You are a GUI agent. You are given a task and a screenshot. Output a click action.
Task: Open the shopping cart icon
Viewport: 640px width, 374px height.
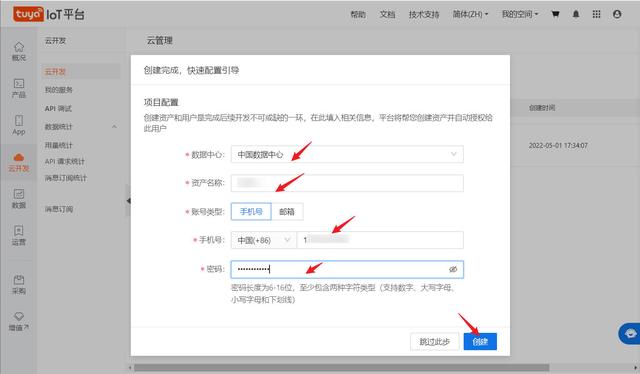(555, 14)
